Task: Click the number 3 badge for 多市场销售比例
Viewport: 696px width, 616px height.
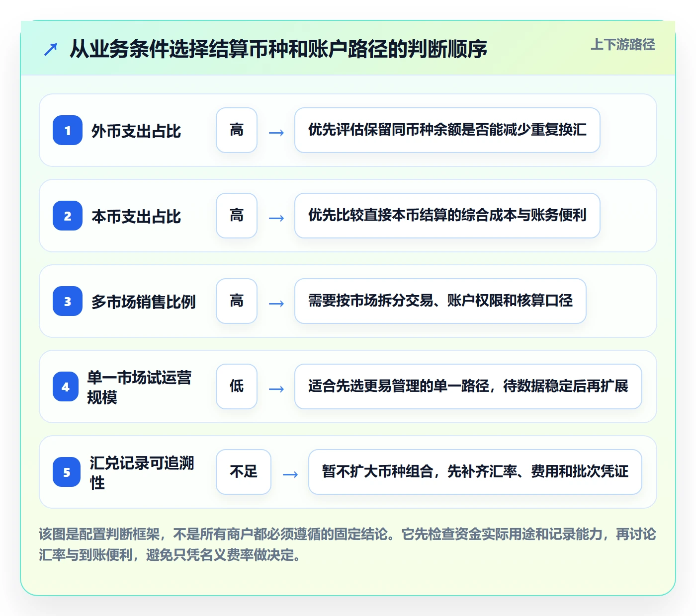Action: (x=68, y=301)
